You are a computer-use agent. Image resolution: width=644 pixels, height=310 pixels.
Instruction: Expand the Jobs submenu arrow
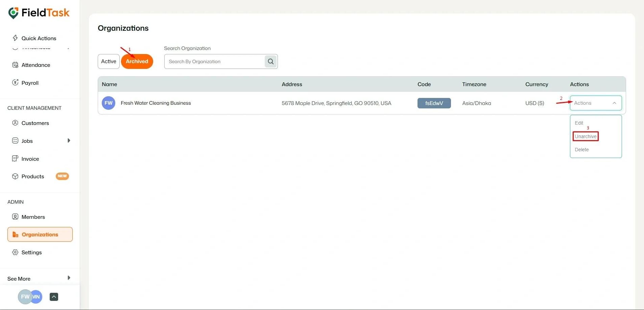pyautogui.click(x=69, y=140)
